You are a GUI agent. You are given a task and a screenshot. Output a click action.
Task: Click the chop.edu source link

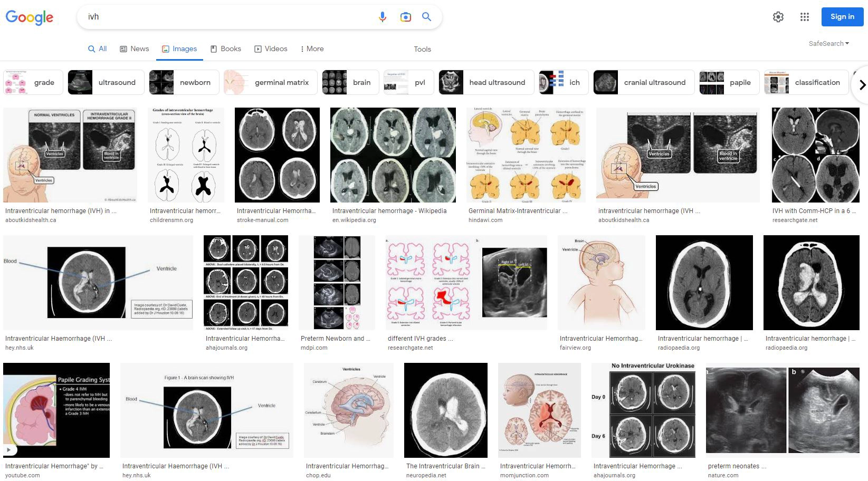(x=318, y=476)
